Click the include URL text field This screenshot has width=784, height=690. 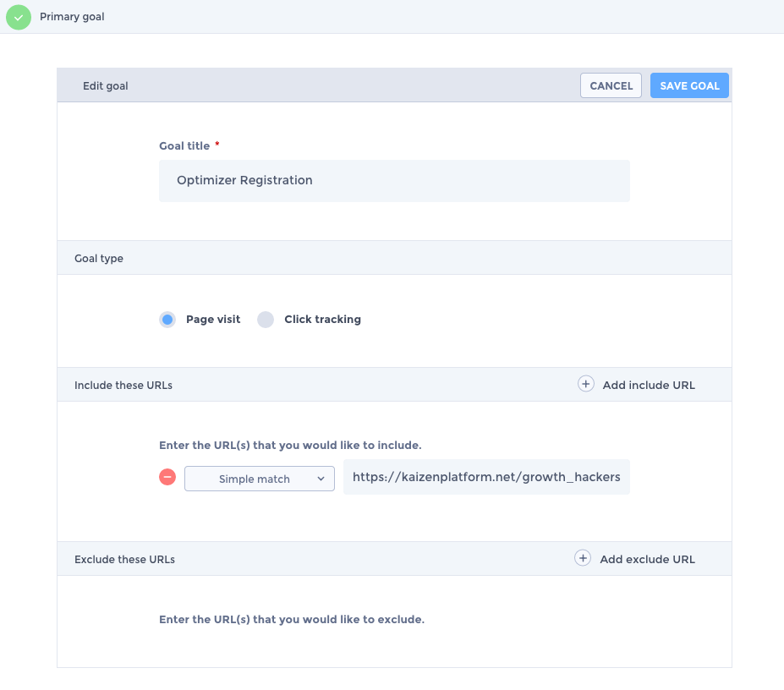[486, 477]
